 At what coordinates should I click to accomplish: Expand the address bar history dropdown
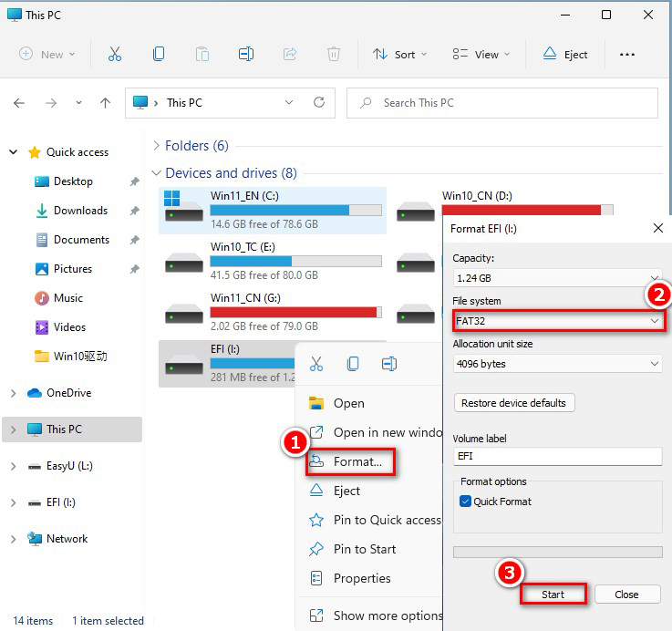click(x=289, y=102)
